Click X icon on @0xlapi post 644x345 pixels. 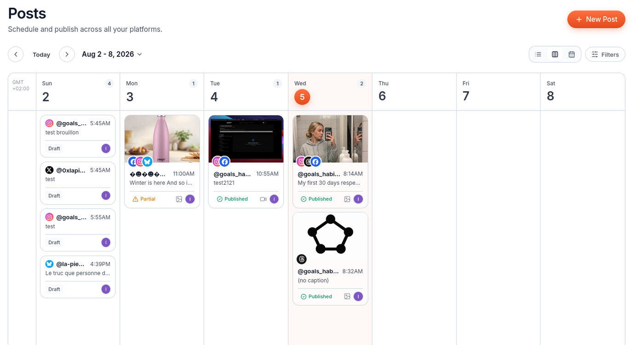(x=49, y=170)
